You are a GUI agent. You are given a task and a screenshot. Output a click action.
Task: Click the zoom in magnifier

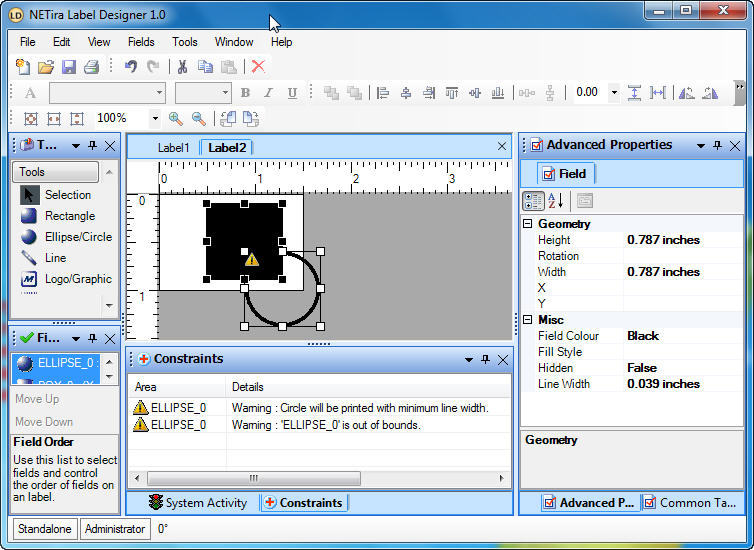176,118
